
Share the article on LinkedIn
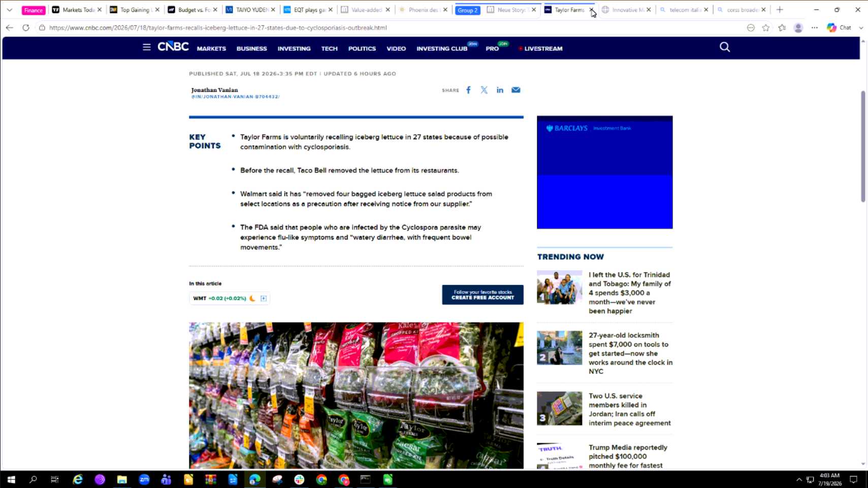pyautogui.click(x=500, y=90)
